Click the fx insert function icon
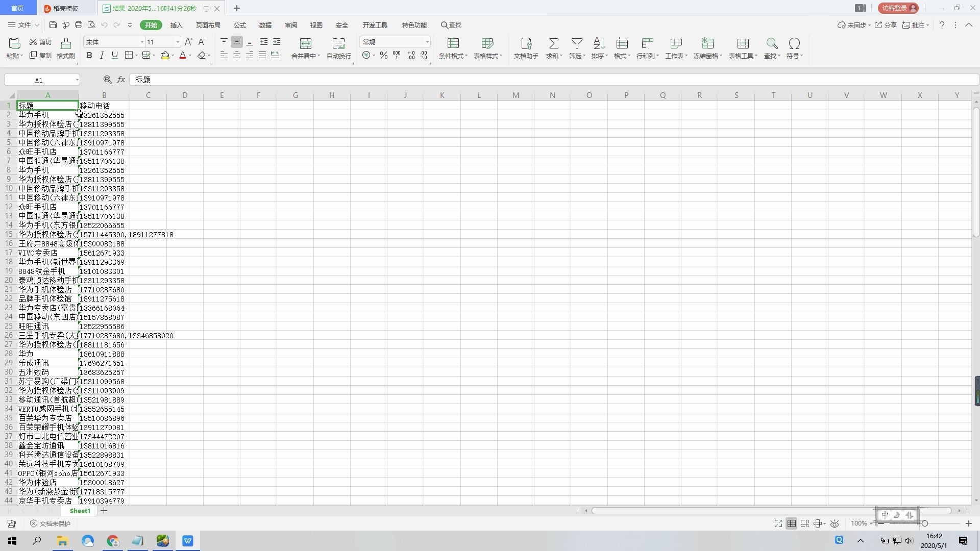 (x=121, y=80)
